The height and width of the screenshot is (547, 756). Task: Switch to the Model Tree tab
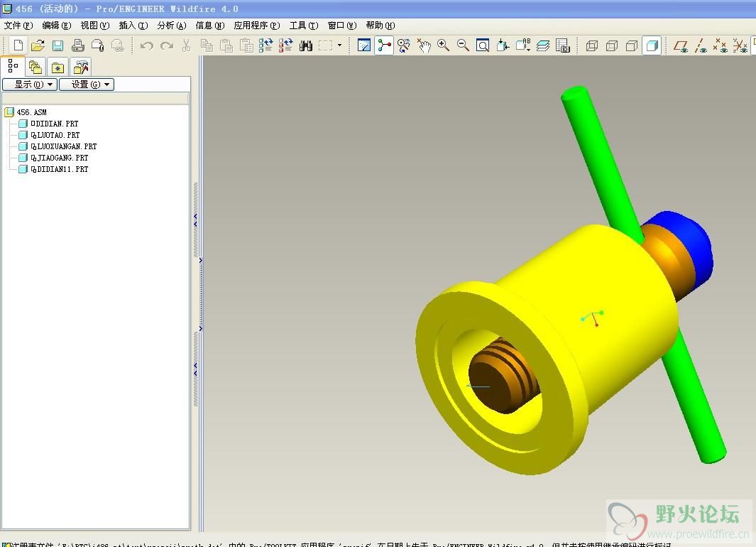point(13,66)
